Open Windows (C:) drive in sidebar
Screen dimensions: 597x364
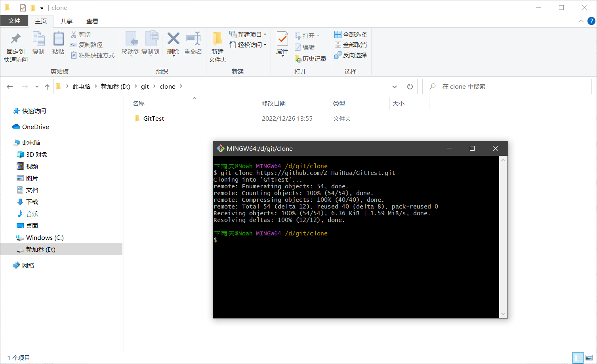(45, 238)
